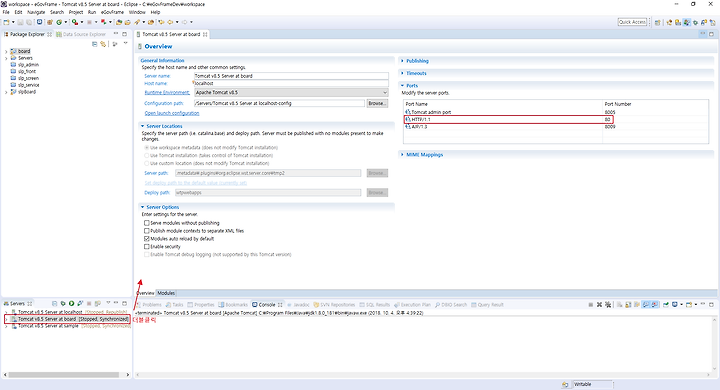The height and width of the screenshot is (390, 720).
Task: Click the Servers view horizontal scrollbar
Action: [64, 375]
